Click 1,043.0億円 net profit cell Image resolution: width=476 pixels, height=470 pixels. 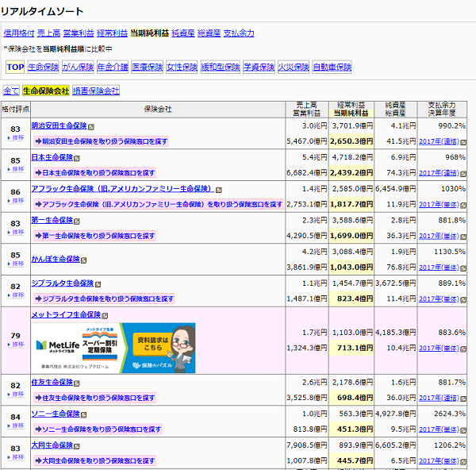[351, 268]
